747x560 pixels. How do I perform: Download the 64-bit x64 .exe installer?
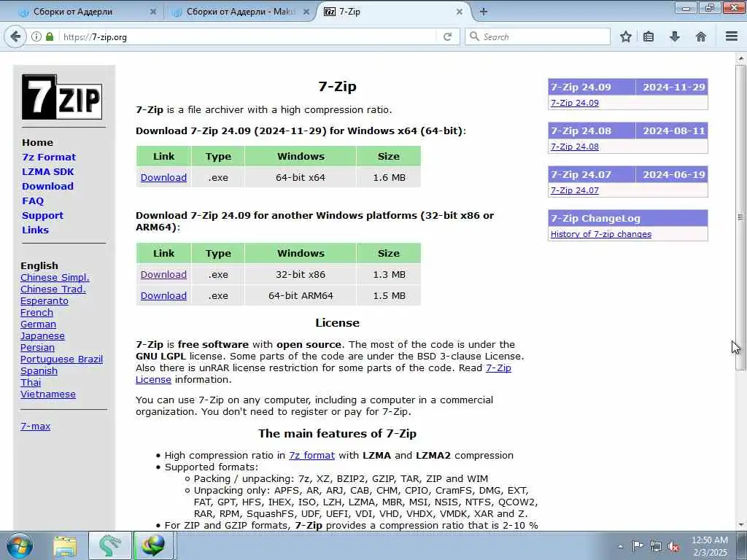coord(163,178)
